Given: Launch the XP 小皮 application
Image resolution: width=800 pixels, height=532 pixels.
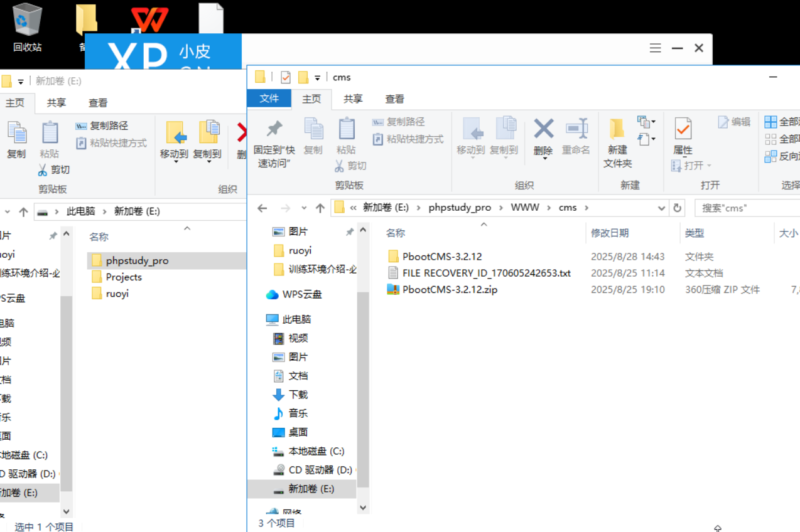Looking at the screenshot, I should (163, 53).
